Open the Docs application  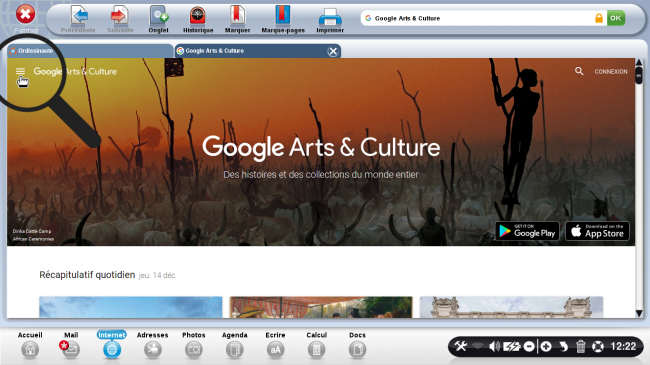coord(357,345)
